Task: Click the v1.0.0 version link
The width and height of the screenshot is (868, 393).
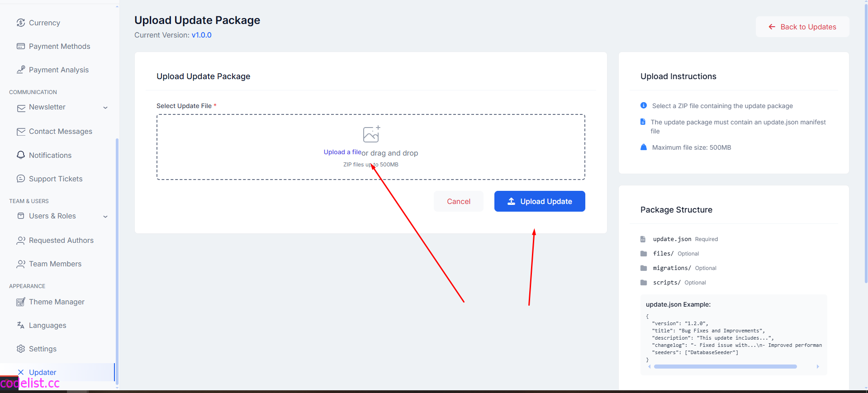Action: click(x=202, y=35)
